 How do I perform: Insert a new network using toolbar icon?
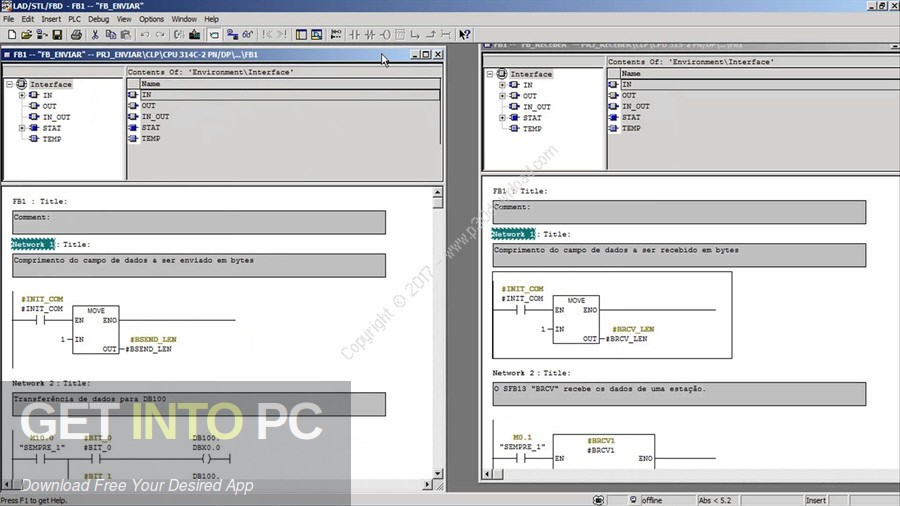click(336, 35)
